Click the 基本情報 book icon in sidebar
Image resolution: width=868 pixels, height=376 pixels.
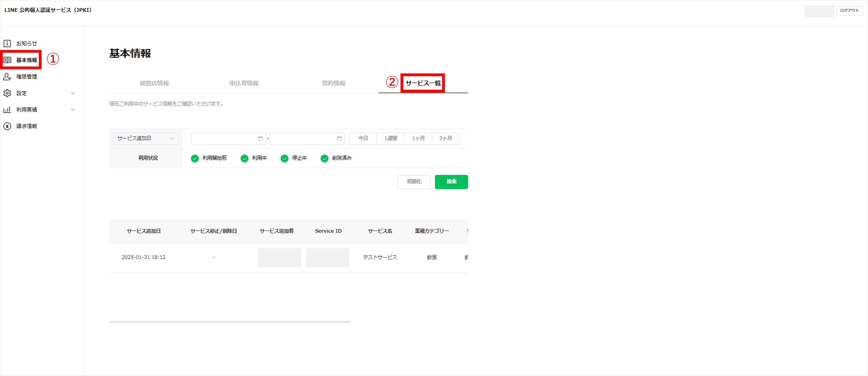(7, 60)
